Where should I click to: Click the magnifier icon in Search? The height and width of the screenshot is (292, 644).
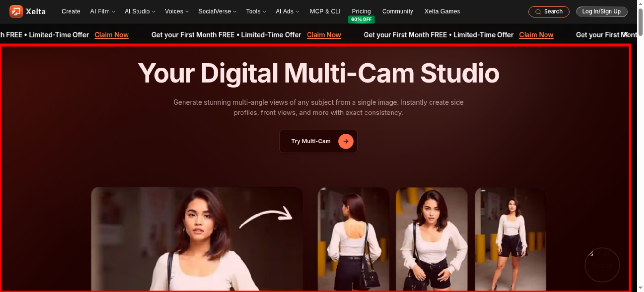click(x=538, y=12)
